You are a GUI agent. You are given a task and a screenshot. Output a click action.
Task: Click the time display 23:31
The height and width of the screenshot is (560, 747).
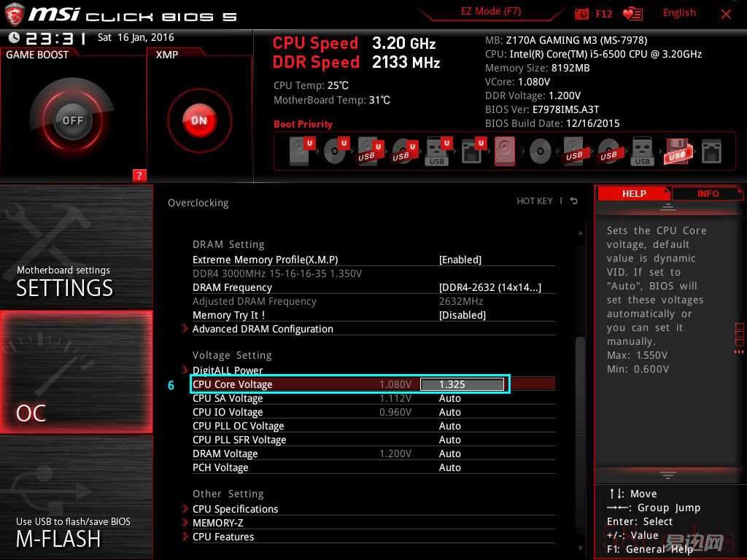pos(56,38)
